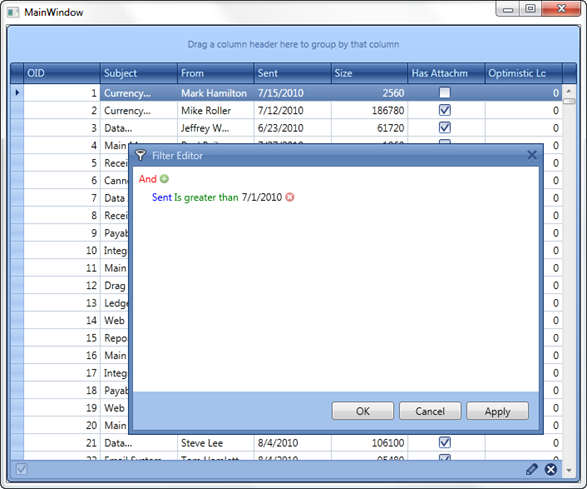Select the OID 15 cell
This screenshot has width=587, height=489.
click(x=62, y=338)
